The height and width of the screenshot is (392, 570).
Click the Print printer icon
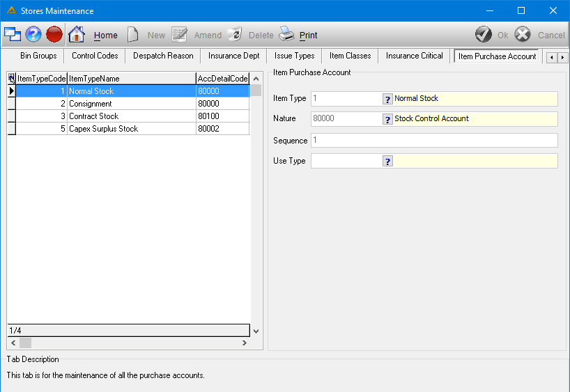point(287,34)
